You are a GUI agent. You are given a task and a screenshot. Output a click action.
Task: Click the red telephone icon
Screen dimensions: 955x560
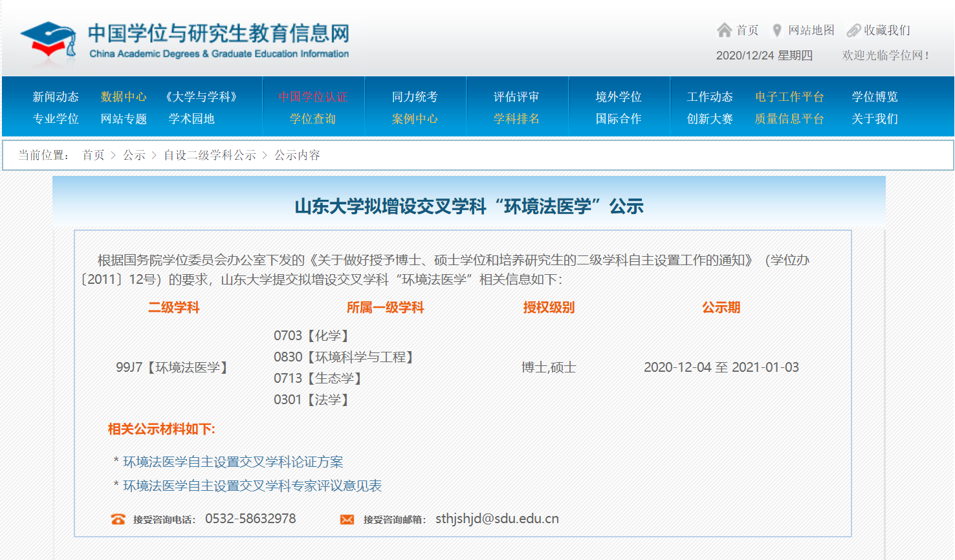(118, 519)
